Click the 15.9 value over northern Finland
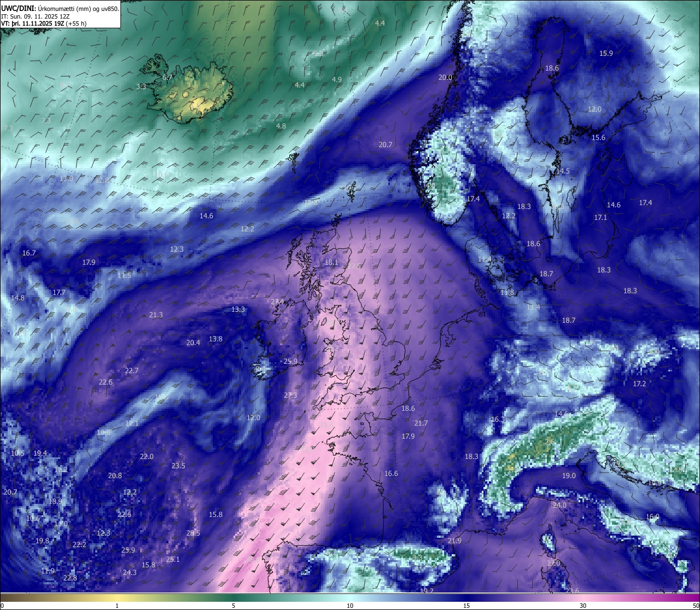The height and width of the screenshot is (610, 700). click(606, 53)
